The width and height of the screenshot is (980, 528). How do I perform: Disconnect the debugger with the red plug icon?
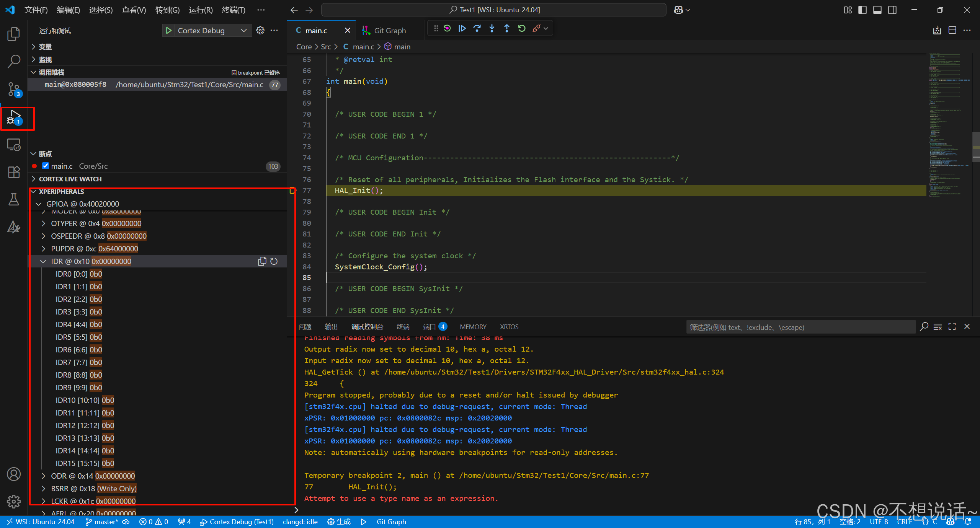(x=536, y=28)
